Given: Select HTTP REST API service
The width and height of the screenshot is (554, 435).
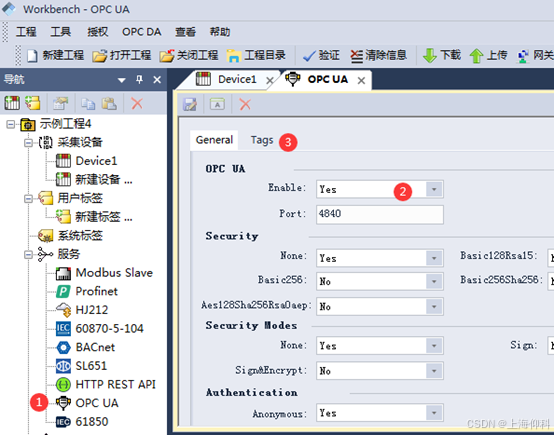Looking at the screenshot, I should pyautogui.click(x=106, y=384).
